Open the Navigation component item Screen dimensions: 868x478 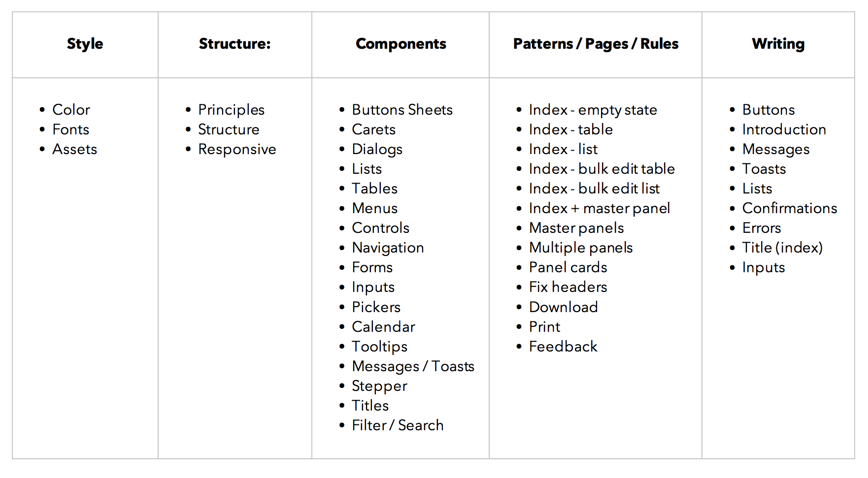[388, 248]
